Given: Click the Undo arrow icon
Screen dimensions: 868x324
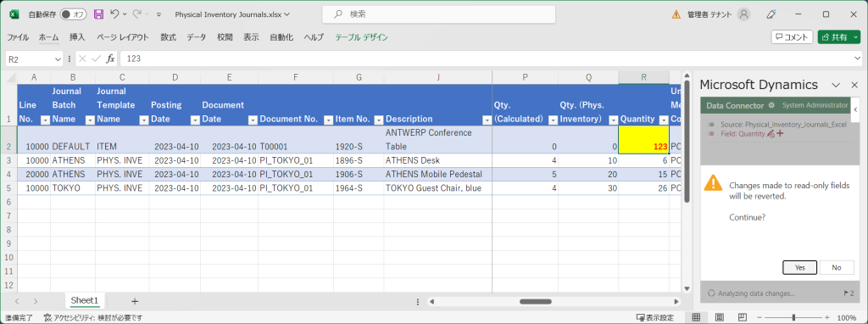Looking at the screenshot, I should point(114,14).
